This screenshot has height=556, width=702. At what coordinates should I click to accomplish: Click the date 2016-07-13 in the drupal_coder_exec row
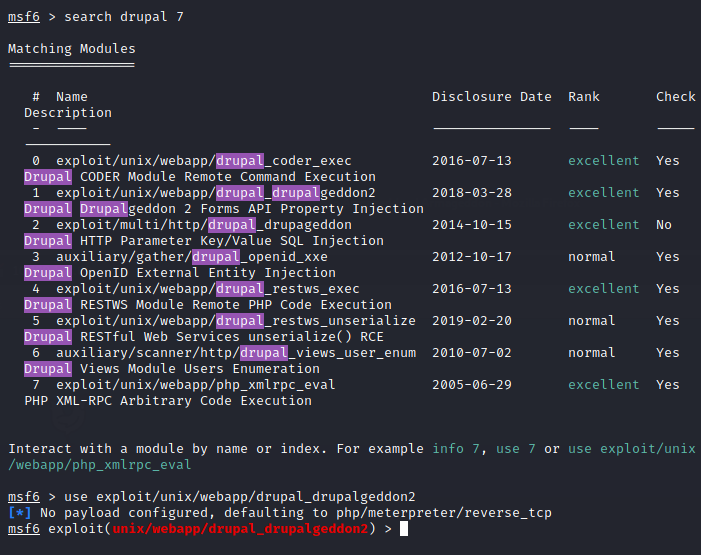471,161
